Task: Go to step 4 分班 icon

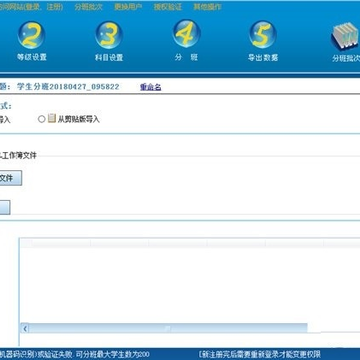Action: (186, 34)
